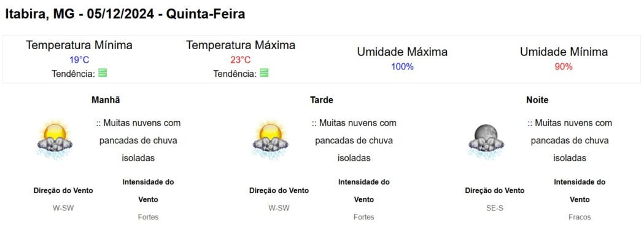644x225 pixels.
Task: Click the W-SW wind direction under Manhã
Action: (x=63, y=208)
